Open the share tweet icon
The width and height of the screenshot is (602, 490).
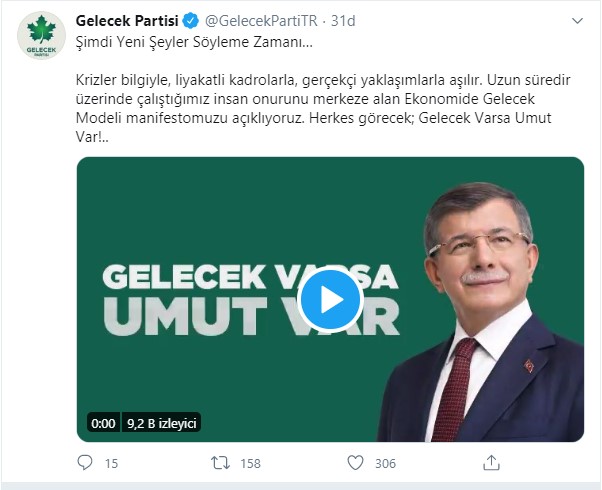click(x=491, y=463)
